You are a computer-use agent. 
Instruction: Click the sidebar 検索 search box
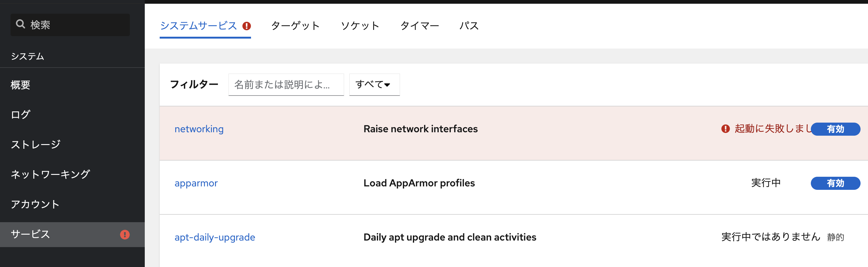tap(70, 25)
